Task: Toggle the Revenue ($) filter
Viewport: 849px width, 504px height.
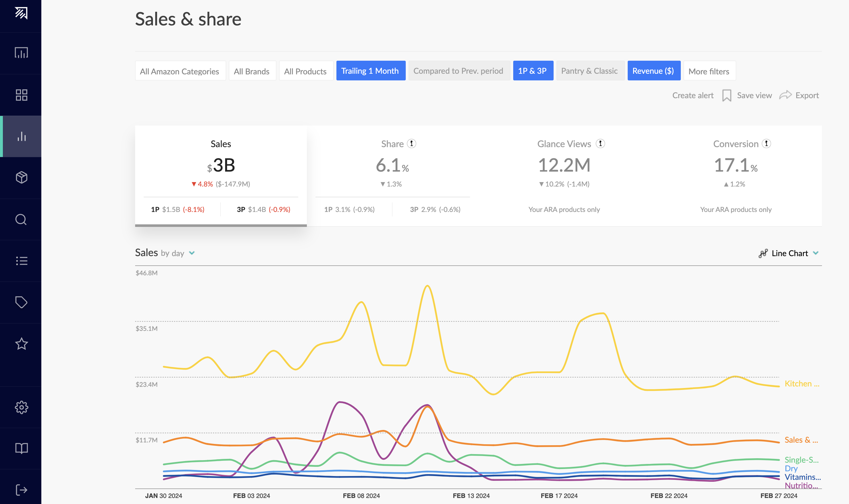Action: pyautogui.click(x=653, y=71)
